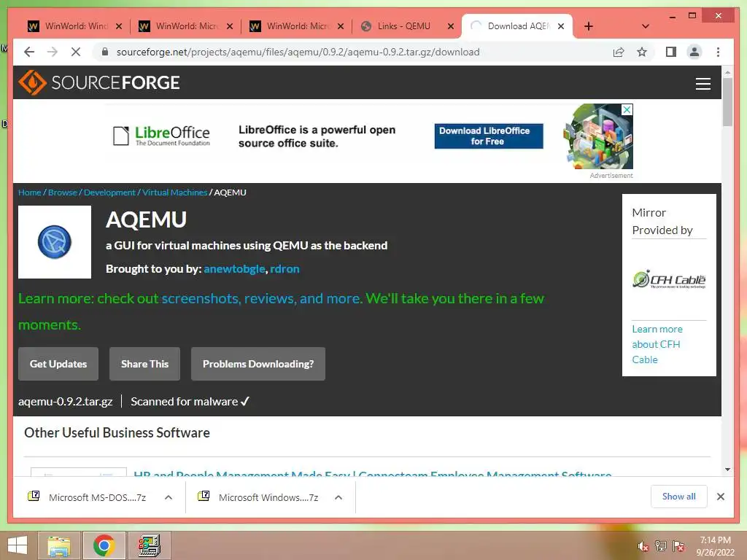Click the AQEMU project logo
747x560 pixels.
(x=54, y=242)
